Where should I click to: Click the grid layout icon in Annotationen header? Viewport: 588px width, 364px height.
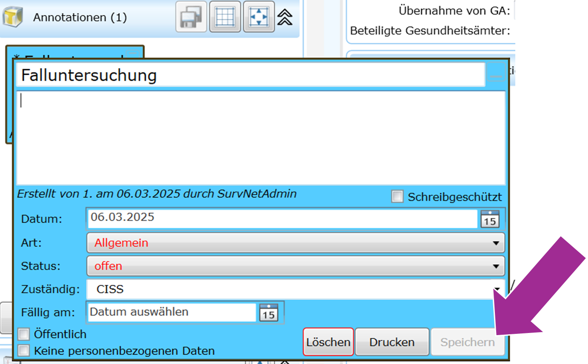225,17
